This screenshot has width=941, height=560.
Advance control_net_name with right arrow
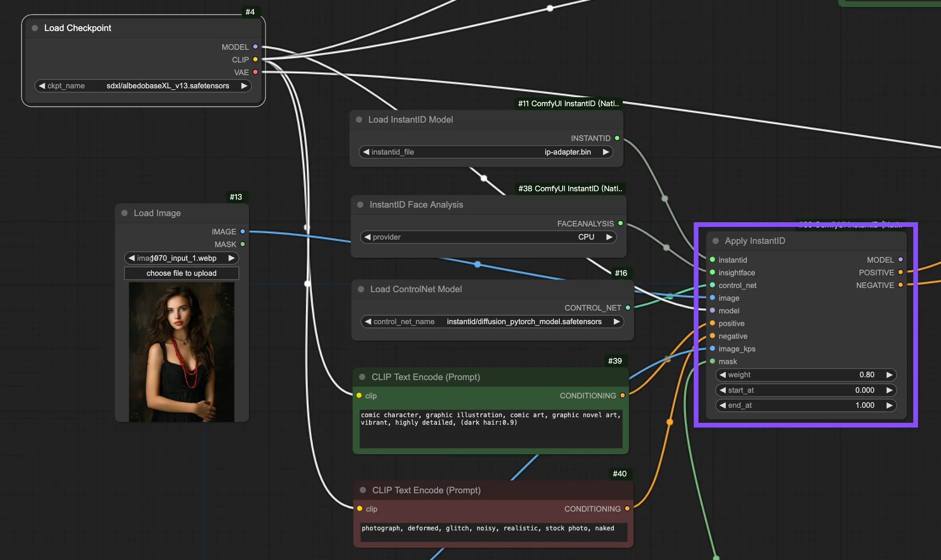pyautogui.click(x=617, y=322)
